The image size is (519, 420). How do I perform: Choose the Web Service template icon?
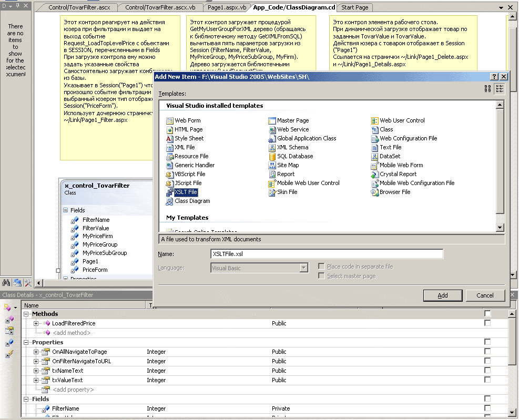click(x=272, y=129)
